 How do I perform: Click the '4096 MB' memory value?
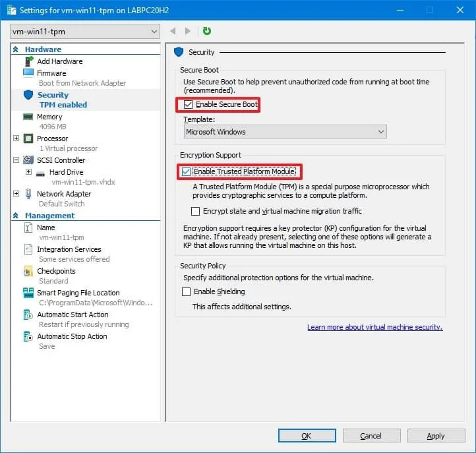(53, 127)
